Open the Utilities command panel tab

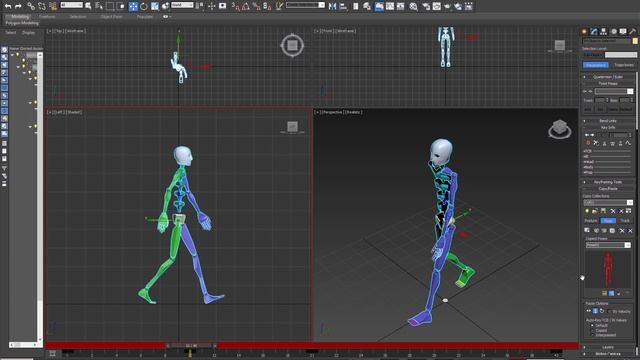click(x=633, y=31)
